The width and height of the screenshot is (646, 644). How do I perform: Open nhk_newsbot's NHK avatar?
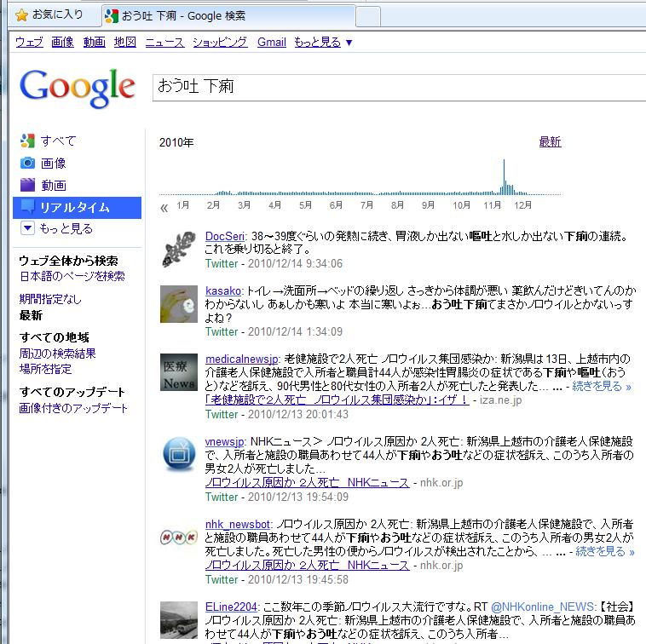pos(179,537)
